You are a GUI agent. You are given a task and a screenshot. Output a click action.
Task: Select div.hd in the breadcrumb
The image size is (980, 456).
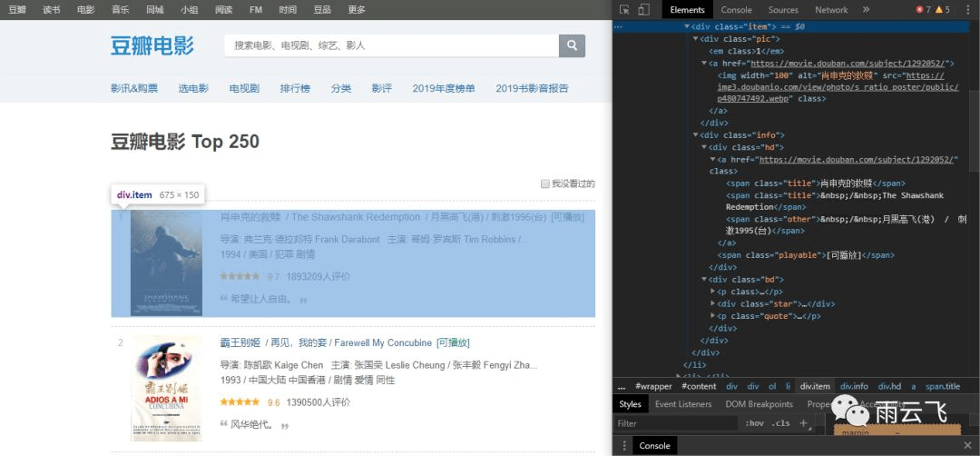point(889,387)
